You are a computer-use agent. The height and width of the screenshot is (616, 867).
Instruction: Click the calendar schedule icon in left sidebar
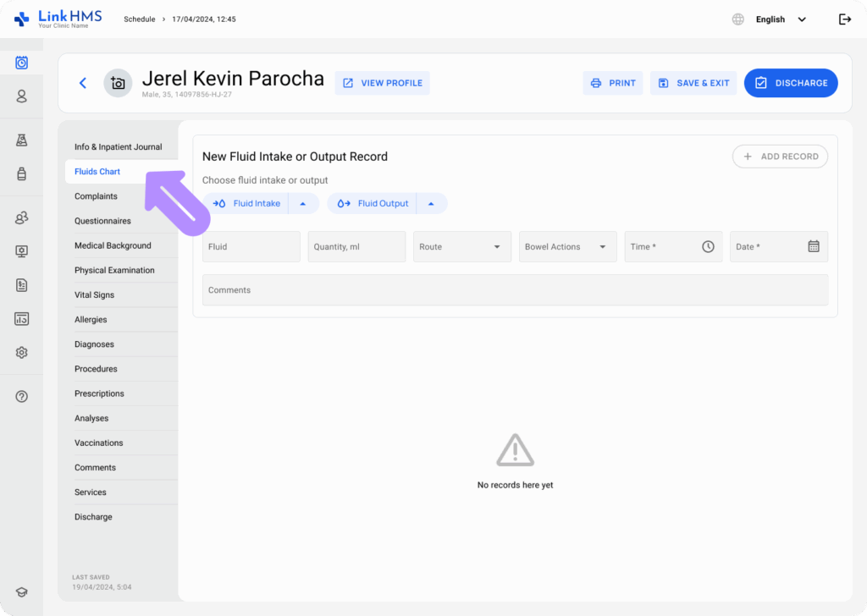tap(22, 63)
